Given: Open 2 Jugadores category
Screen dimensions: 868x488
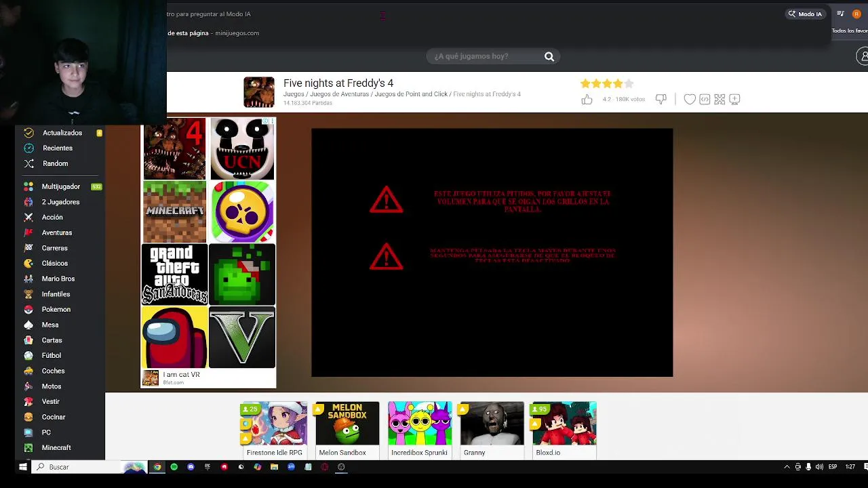Looking at the screenshot, I should tap(60, 202).
